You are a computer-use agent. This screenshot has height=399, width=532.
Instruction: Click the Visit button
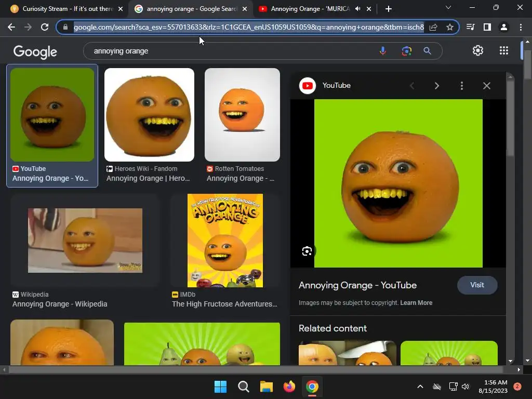coord(477,285)
